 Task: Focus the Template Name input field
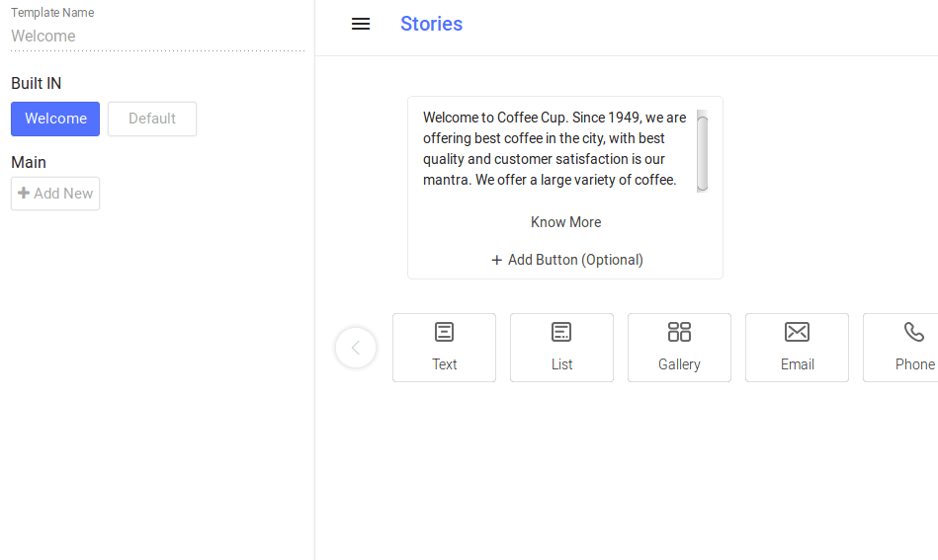tap(158, 37)
